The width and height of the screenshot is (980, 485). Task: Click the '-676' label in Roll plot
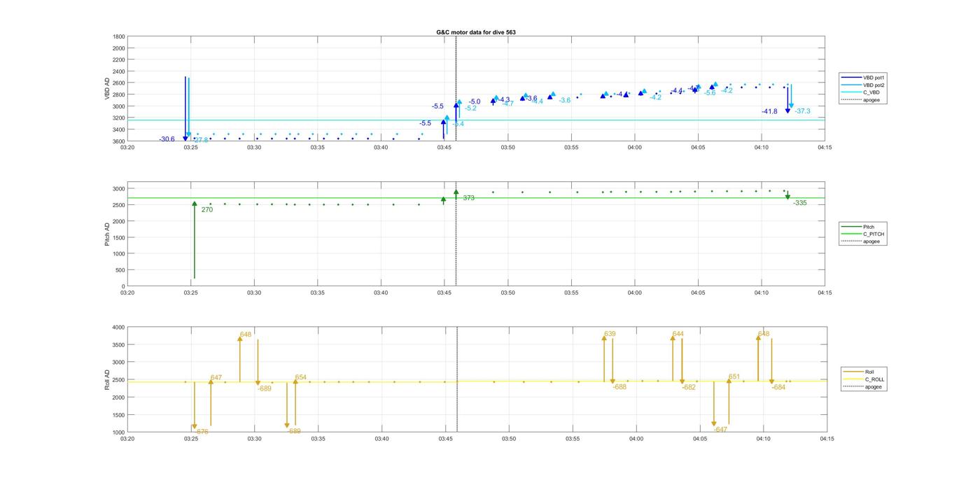coord(202,432)
